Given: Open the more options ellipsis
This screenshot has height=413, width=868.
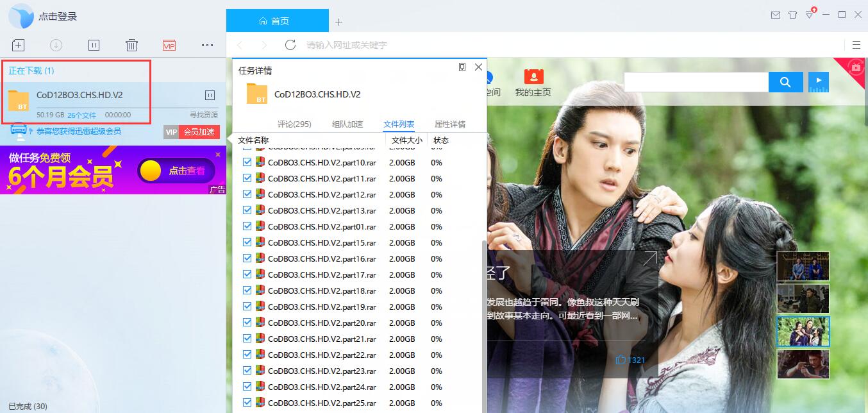Looking at the screenshot, I should coord(207,45).
